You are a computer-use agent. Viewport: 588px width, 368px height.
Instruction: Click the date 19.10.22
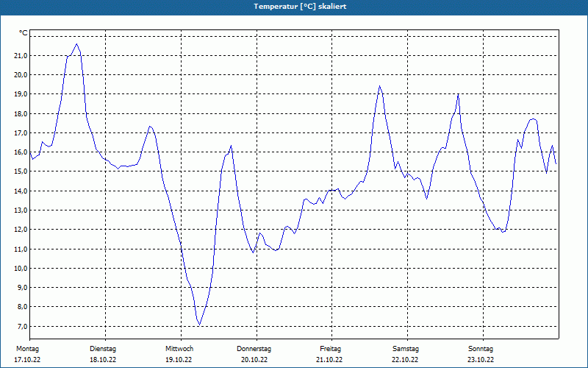[x=179, y=360]
